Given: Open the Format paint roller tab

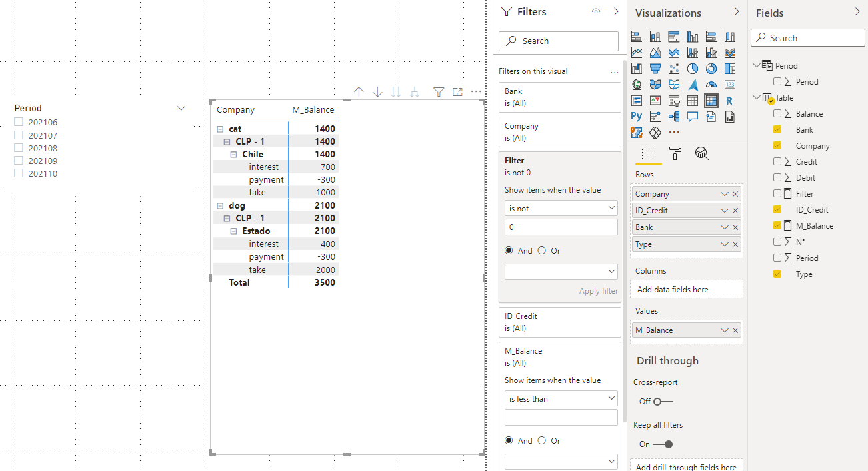Looking at the screenshot, I should tap(675, 154).
